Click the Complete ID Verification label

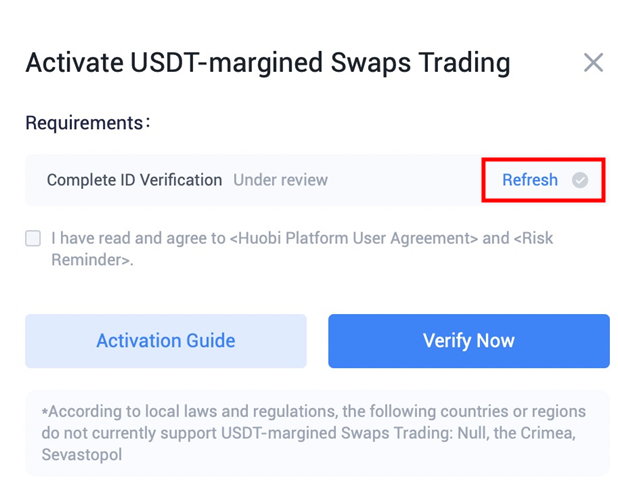click(134, 180)
